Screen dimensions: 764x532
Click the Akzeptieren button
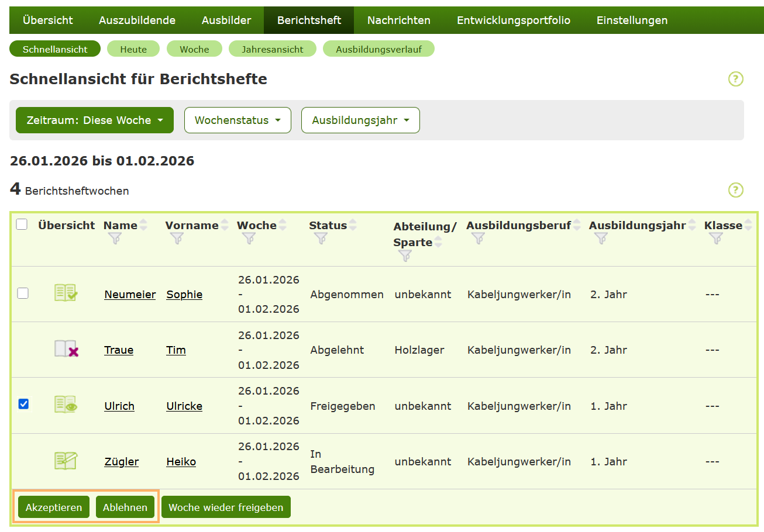pyautogui.click(x=53, y=507)
